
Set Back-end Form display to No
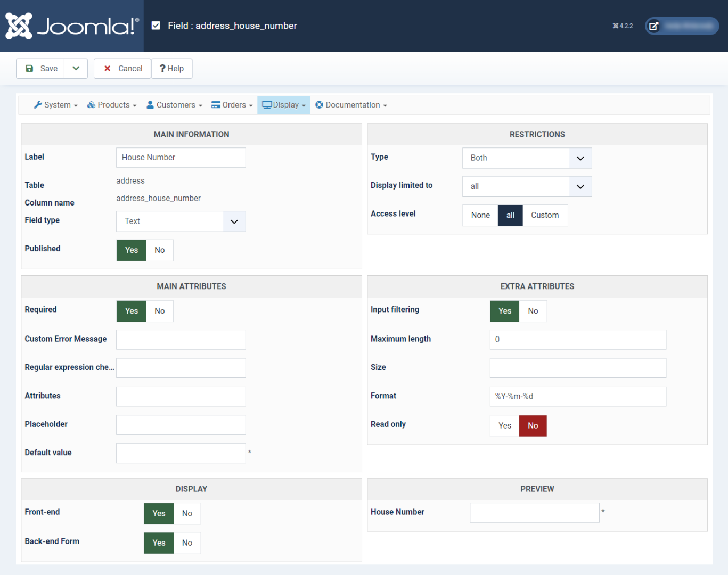point(187,543)
